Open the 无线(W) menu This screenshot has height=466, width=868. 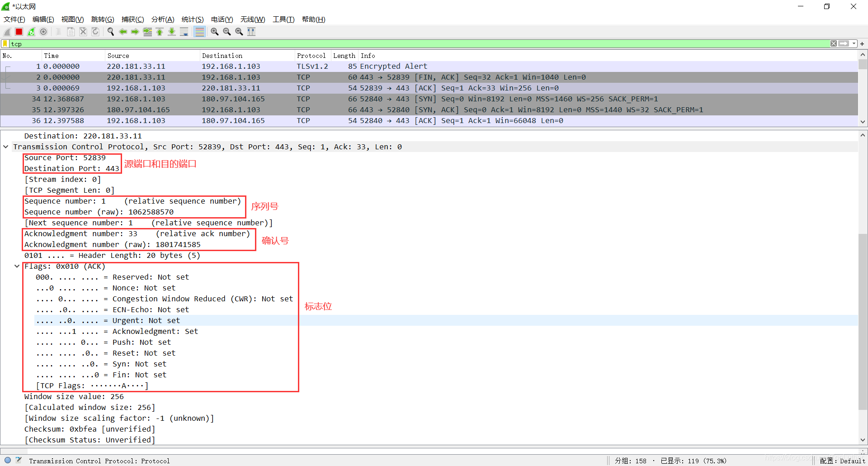tap(253, 19)
